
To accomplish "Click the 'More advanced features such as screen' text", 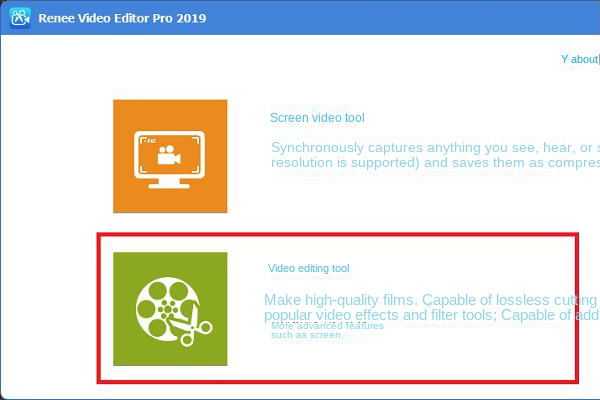I will point(327,330).
